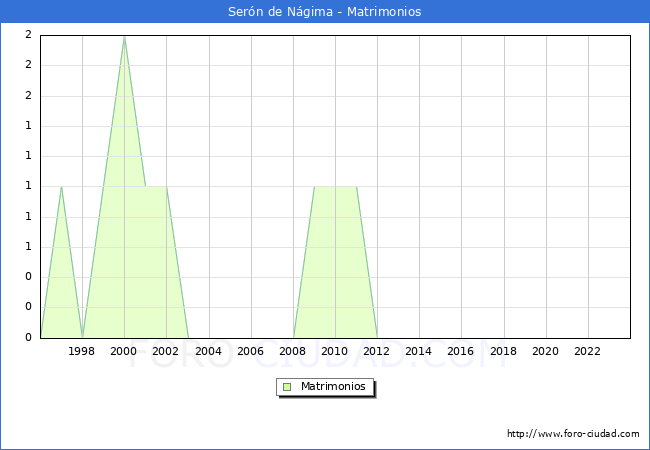Click the 2014 x-axis label
This screenshot has height=450, width=650.
pos(419,351)
